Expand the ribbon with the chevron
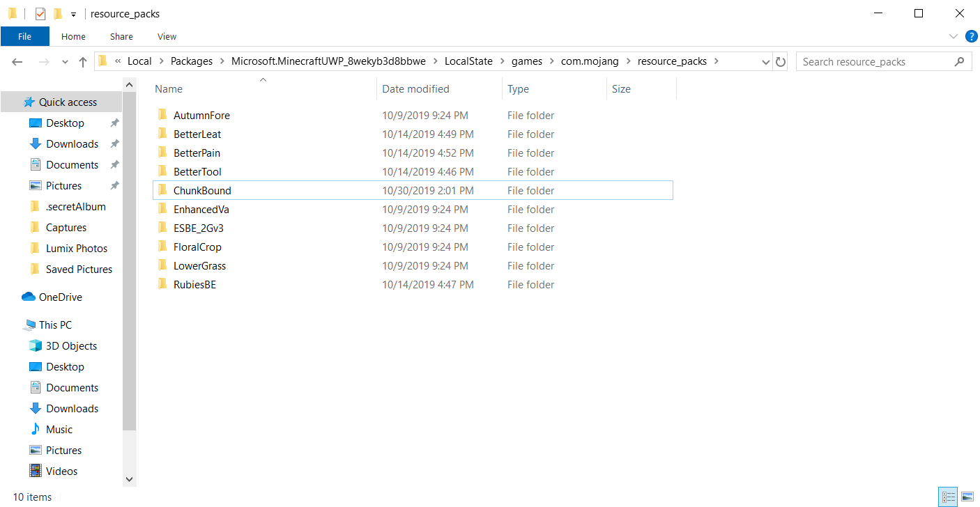Screen dimensions: 980x507 point(954,36)
